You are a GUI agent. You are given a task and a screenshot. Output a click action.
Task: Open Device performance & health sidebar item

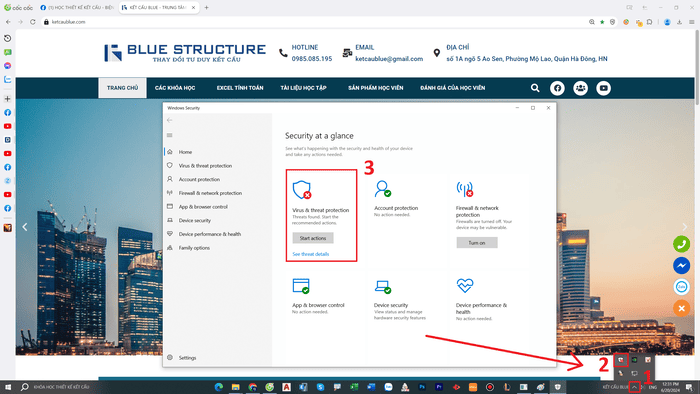pyautogui.click(x=209, y=234)
